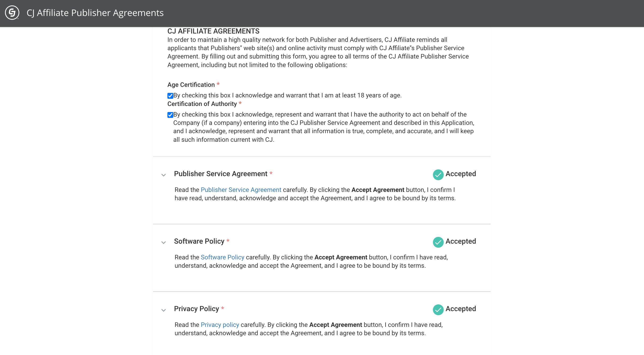644x355 pixels.
Task: Open the Publisher Service Agreement link
Action: pos(241,190)
